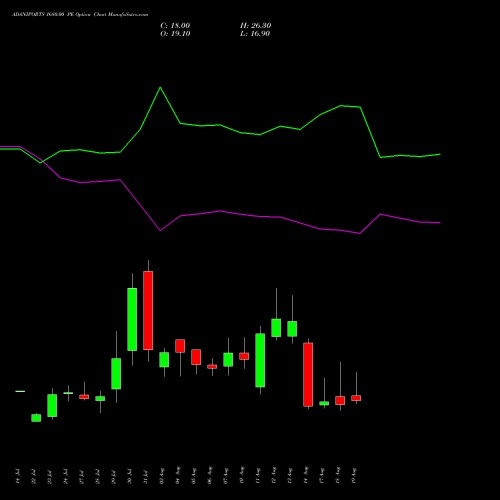The height and width of the screenshot is (500, 500).
Task: Select the red candlestick above 04 Aug
Action: 180,346
